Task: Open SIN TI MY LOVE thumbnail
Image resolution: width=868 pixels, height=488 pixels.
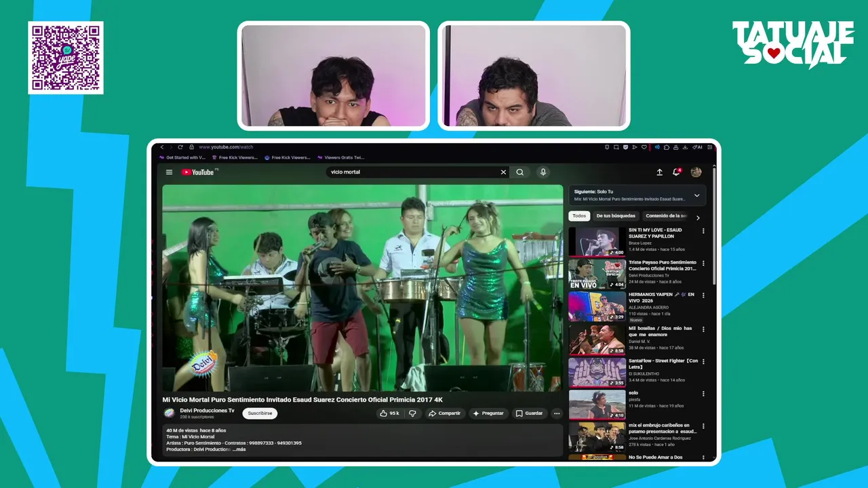Action: 597,241
